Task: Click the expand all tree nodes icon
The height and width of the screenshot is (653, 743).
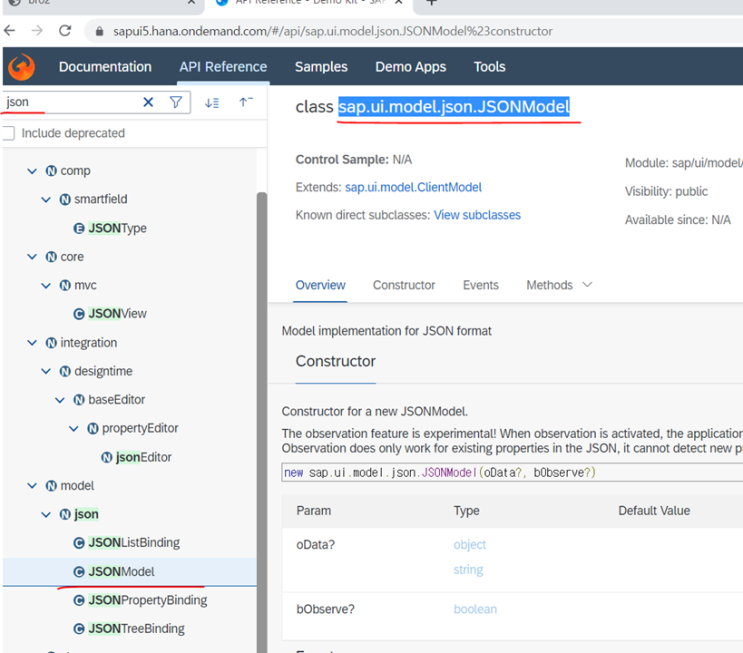Action: (212, 102)
